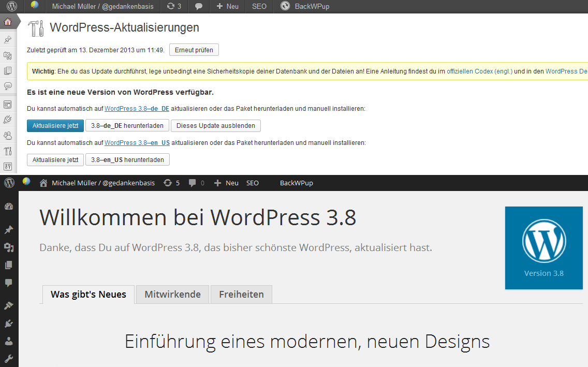Open Media icon in the lower dark sidebar

point(9,247)
